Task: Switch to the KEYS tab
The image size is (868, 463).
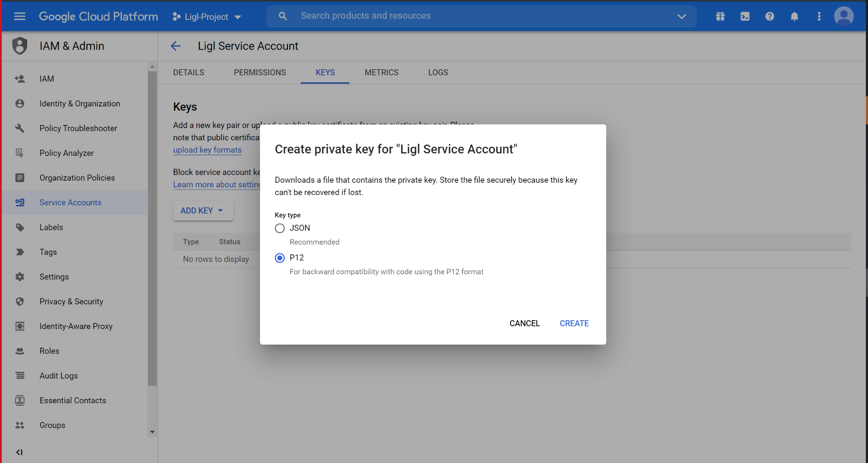Action: [325, 73]
